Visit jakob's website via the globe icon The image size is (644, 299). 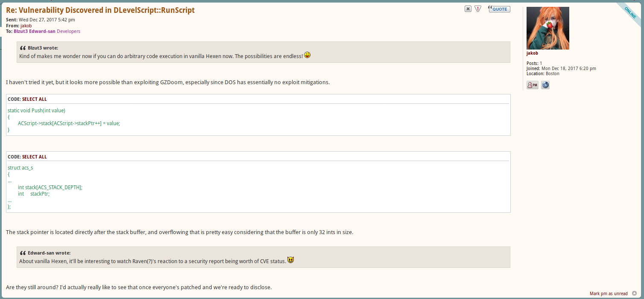click(545, 85)
